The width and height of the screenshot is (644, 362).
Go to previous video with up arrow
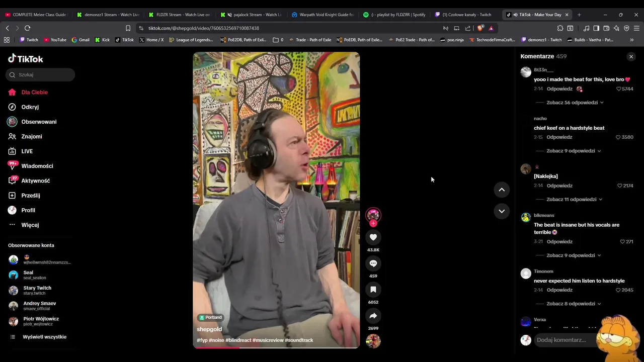click(502, 190)
